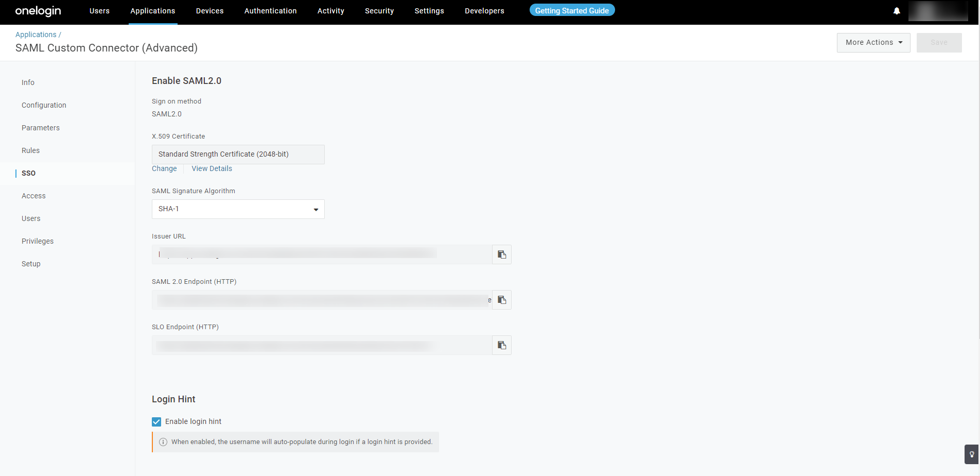980x476 pixels.
Task: Open the Users menu in top navigation
Action: [x=99, y=11]
